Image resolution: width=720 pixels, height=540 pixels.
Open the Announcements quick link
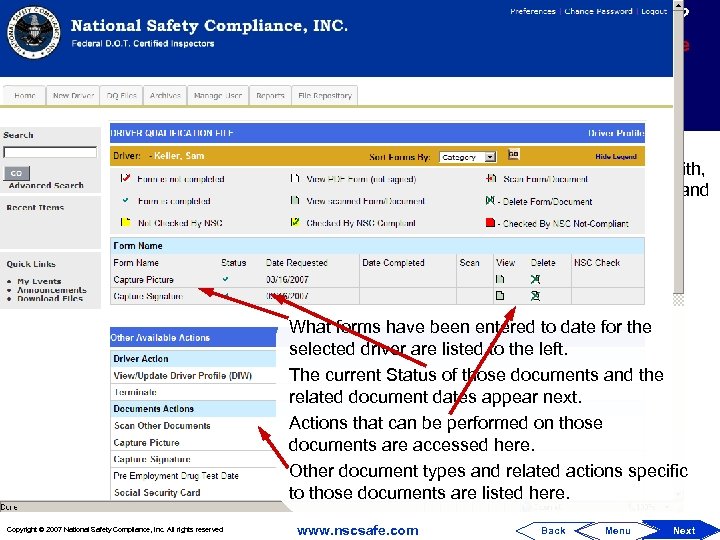[x=52, y=290]
